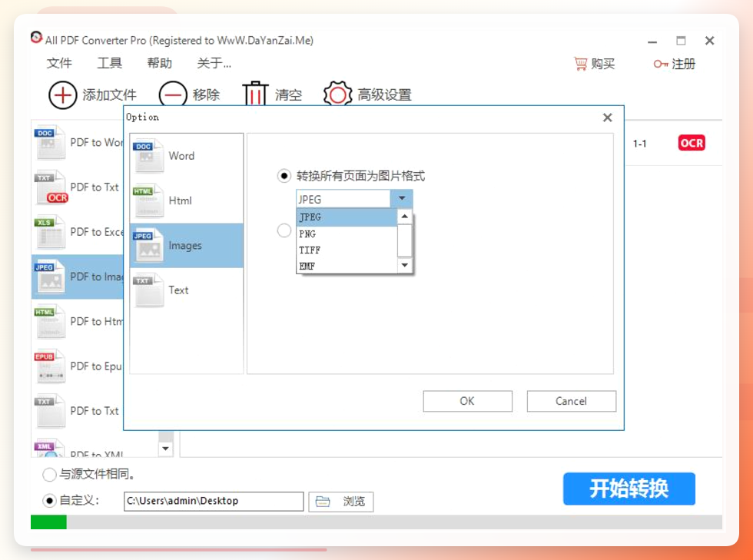Choose EMF from the format list
This screenshot has width=753, height=560.
pos(347,266)
